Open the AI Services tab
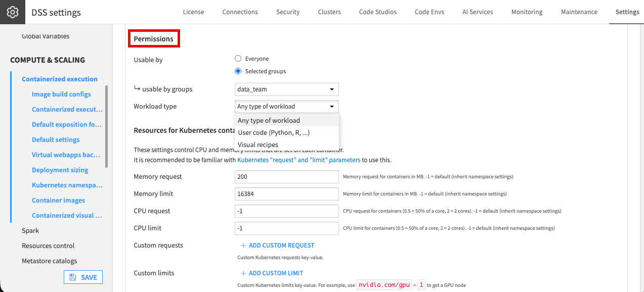644x292 pixels. tap(478, 12)
